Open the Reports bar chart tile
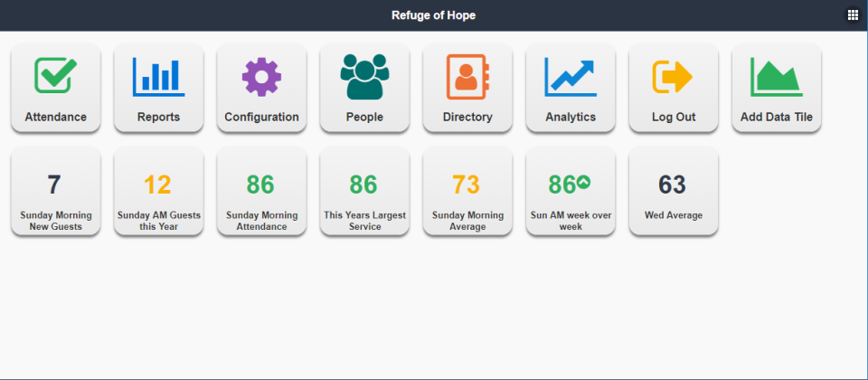This screenshot has width=868, height=380. click(158, 88)
